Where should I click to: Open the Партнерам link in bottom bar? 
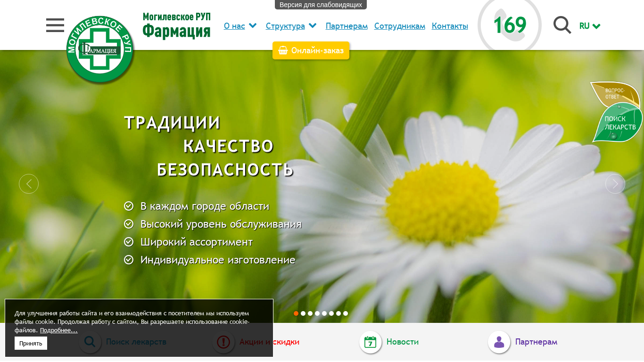(536, 342)
